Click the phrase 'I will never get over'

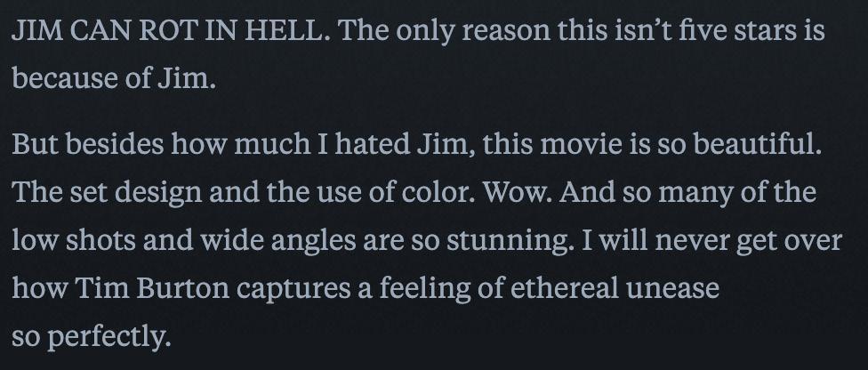(x=711, y=242)
